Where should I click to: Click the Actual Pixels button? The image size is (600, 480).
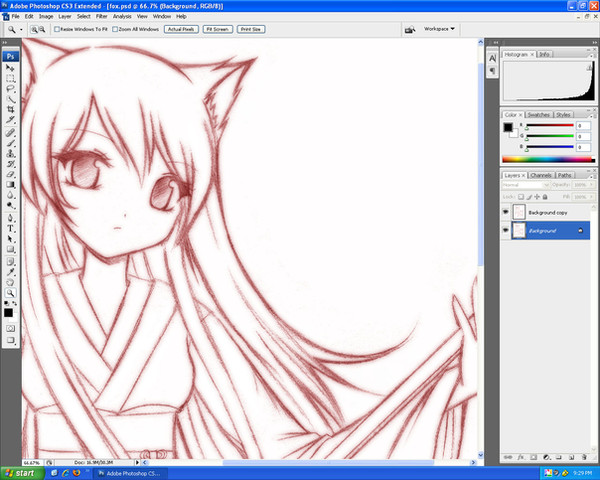pyautogui.click(x=180, y=30)
